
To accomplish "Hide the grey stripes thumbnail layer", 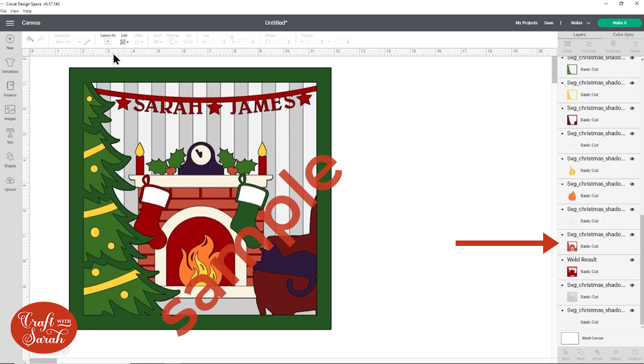I will pos(632,285).
